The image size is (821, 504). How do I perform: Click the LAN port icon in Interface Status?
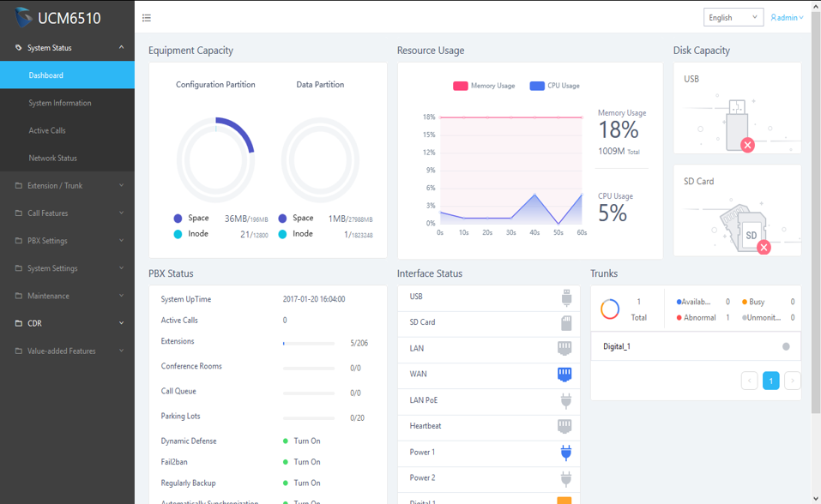point(564,348)
